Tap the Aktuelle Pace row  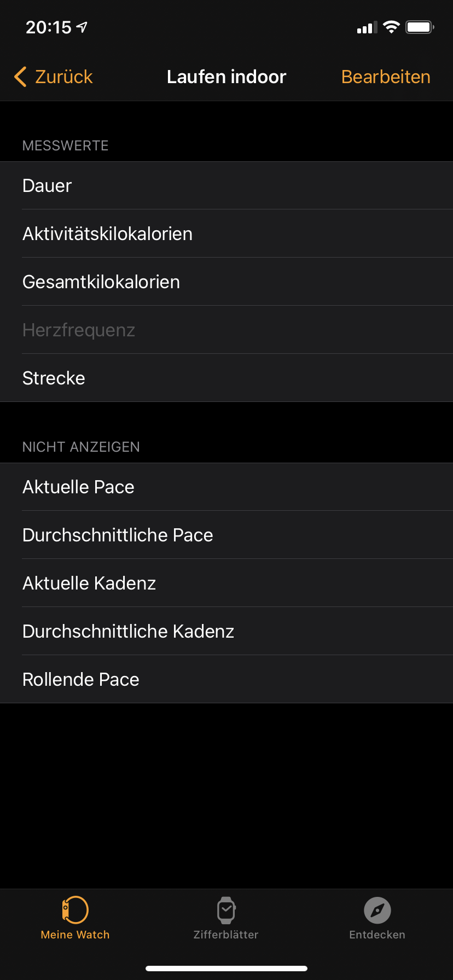(226, 487)
